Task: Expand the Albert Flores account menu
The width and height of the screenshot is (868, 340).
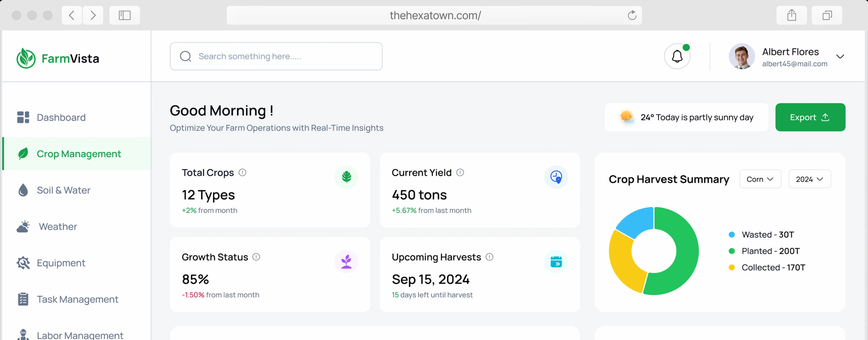Action: (x=840, y=57)
